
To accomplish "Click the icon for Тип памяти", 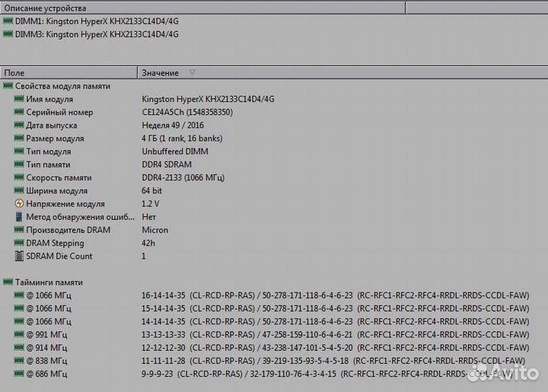I will [19, 164].
